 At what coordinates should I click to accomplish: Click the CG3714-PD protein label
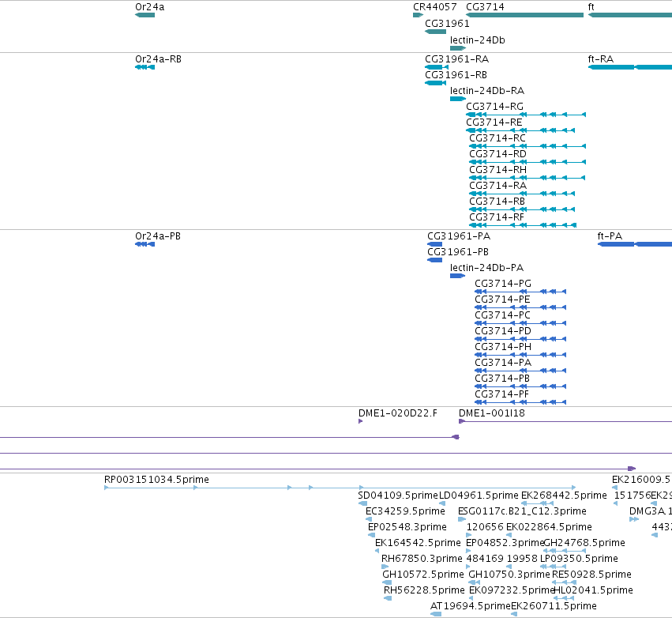point(503,331)
